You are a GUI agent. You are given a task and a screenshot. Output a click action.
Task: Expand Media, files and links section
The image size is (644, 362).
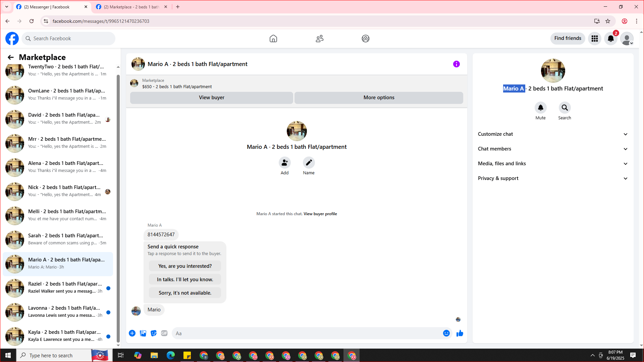coord(553,164)
